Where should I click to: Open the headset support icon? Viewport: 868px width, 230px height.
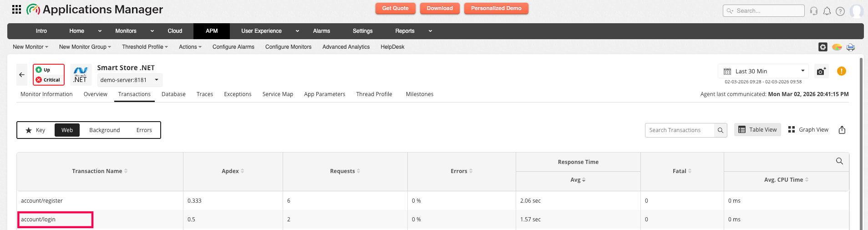pyautogui.click(x=814, y=11)
